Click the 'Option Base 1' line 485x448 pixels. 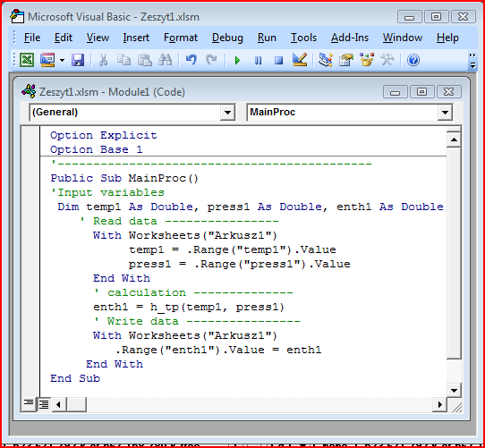(x=97, y=149)
